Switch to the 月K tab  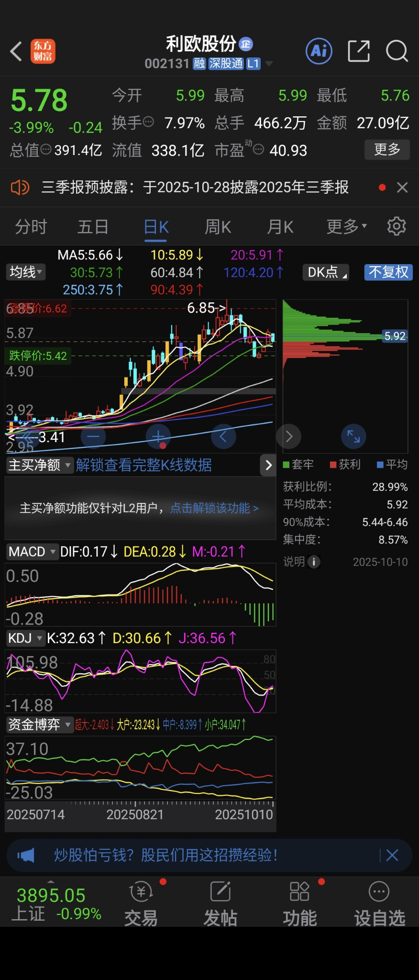coord(280,227)
